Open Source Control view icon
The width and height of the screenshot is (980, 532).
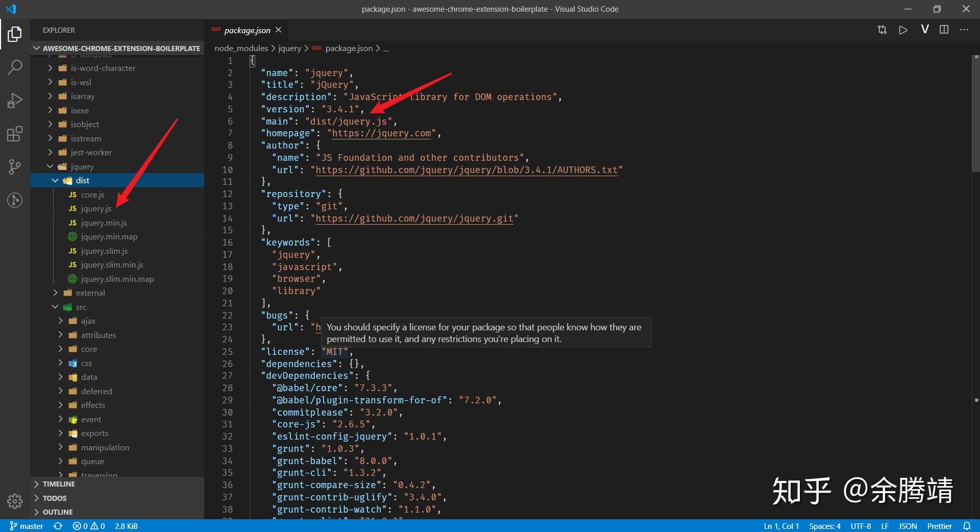15,167
